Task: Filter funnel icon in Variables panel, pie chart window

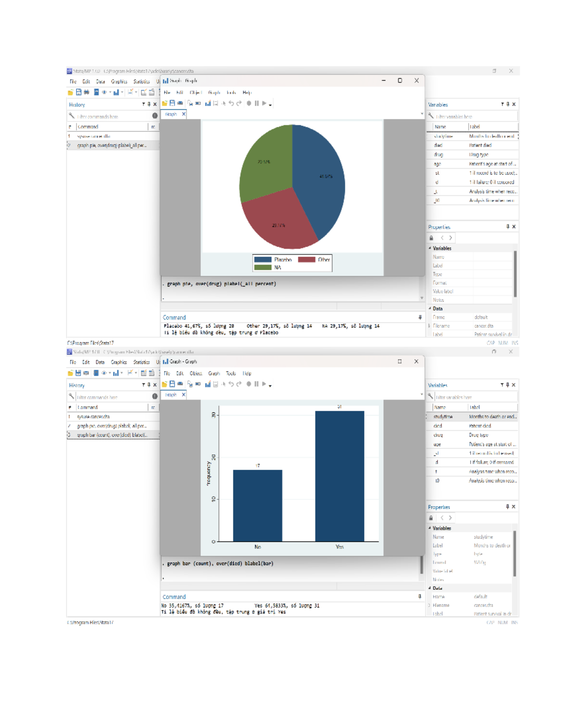Action: tap(502, 105)
